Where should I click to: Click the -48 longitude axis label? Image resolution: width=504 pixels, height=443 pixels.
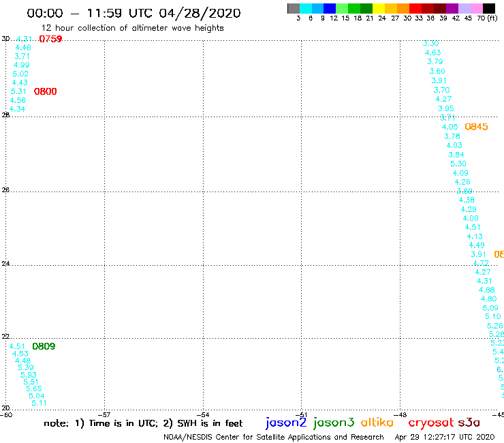(x=400, y=415)
